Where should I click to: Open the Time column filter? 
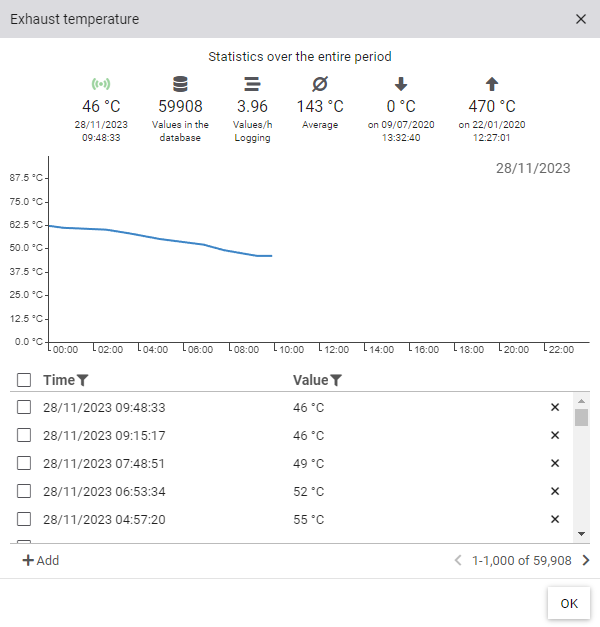pos(82,380)
